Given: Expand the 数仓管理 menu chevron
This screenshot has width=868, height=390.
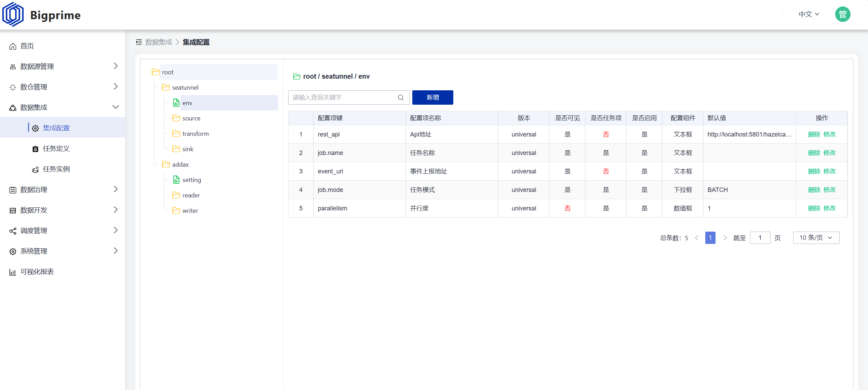Looking at the screenshot, I should tap(116, 87).
